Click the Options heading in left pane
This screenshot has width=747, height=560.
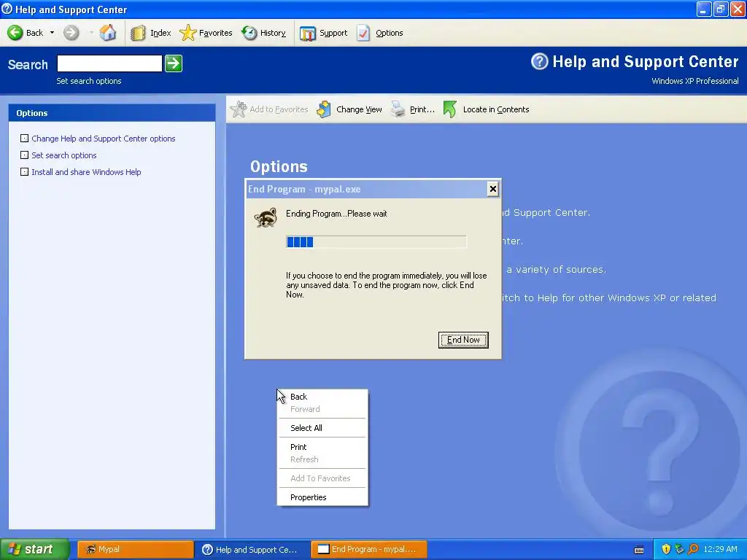[x=32, y=113]
